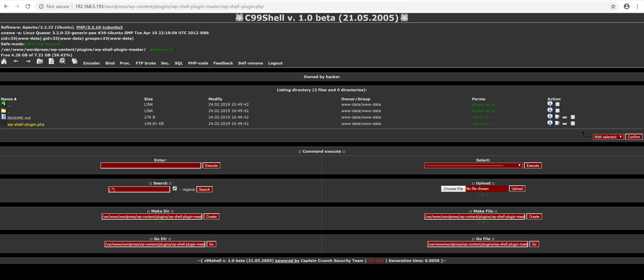Go forward with the right arrow shell icon
This screenshot has width=644, height=280.
coord(28,61)
